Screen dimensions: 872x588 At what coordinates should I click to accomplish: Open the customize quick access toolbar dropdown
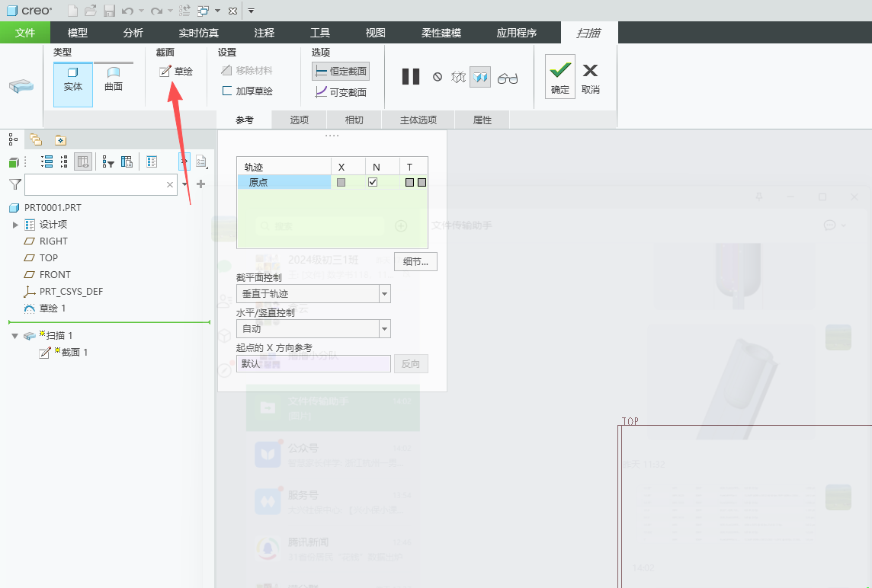pyautogui.click(x=251, y=11)
